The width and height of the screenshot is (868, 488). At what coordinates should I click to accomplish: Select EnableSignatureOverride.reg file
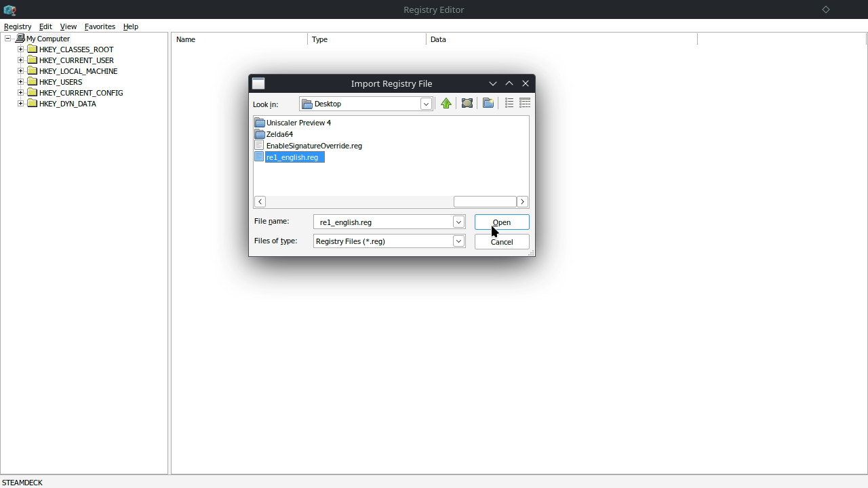[313, 146]
